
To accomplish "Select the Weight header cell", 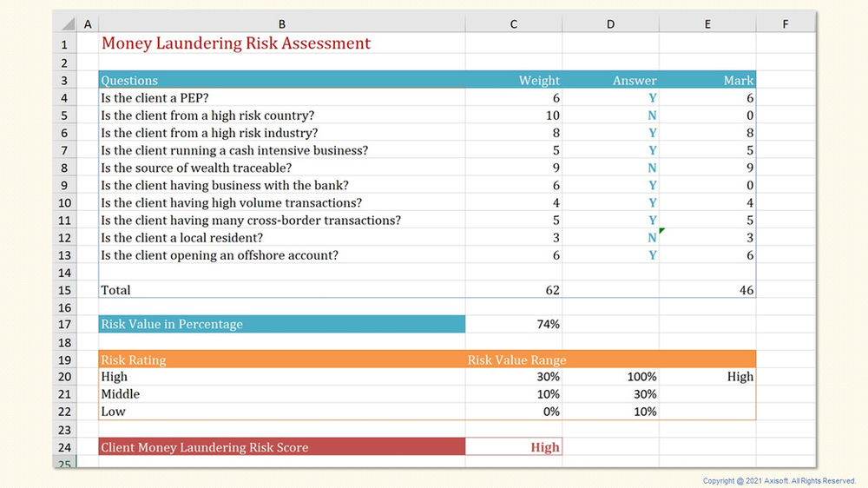I will point(514,80).
